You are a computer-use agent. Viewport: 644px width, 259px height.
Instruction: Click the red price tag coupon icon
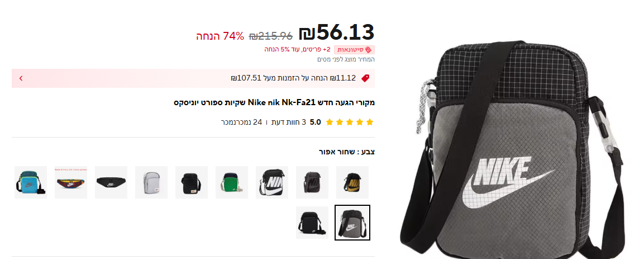tap(365, 78)
